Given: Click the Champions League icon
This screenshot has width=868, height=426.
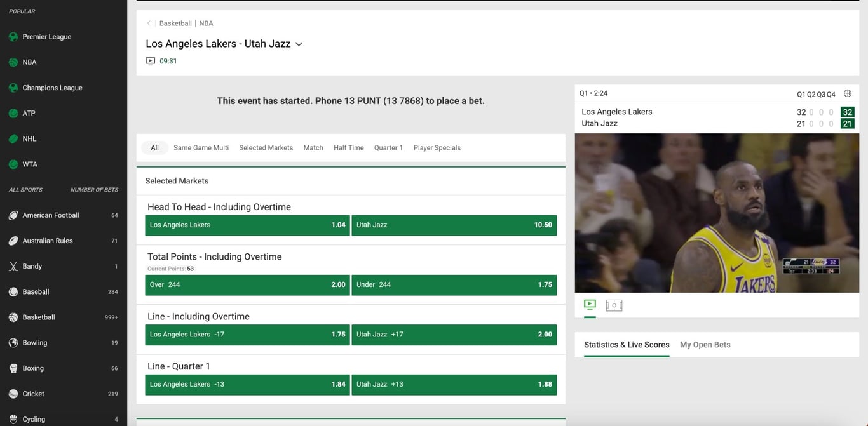Looking at the screenshot, I should click(13, 88).
